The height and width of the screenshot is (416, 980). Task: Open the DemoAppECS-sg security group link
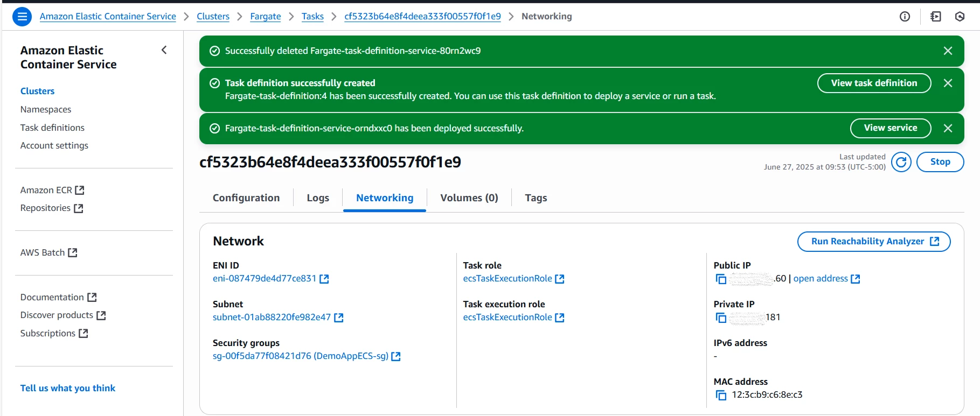301,356
